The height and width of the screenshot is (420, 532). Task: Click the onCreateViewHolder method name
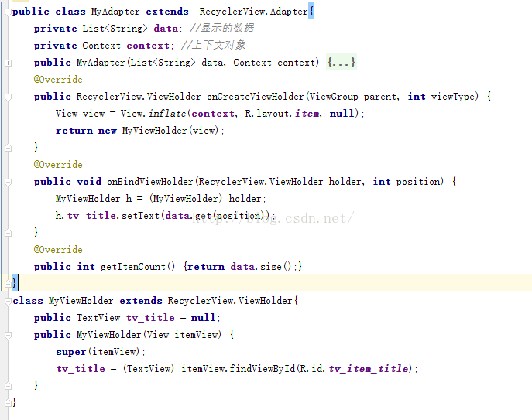(255, 97)
